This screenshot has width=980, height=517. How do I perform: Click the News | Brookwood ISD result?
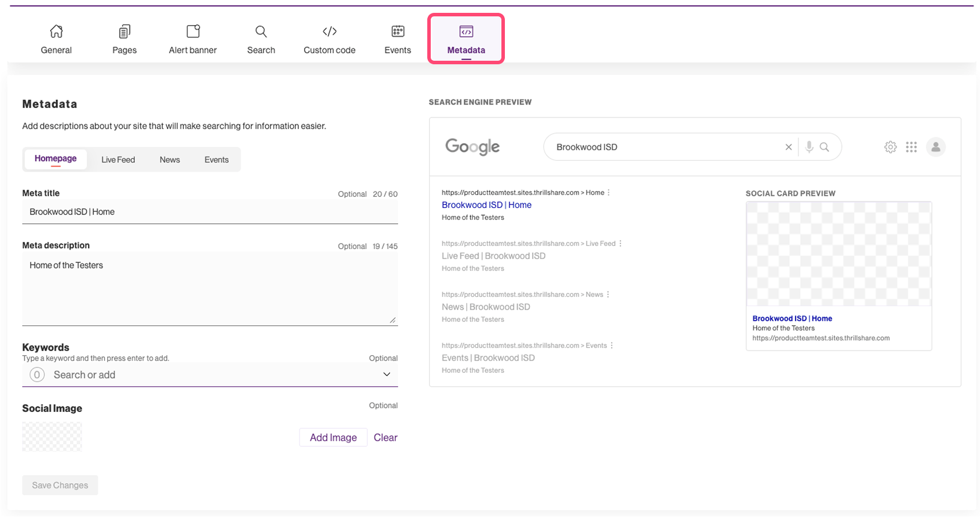click(486, 307)
